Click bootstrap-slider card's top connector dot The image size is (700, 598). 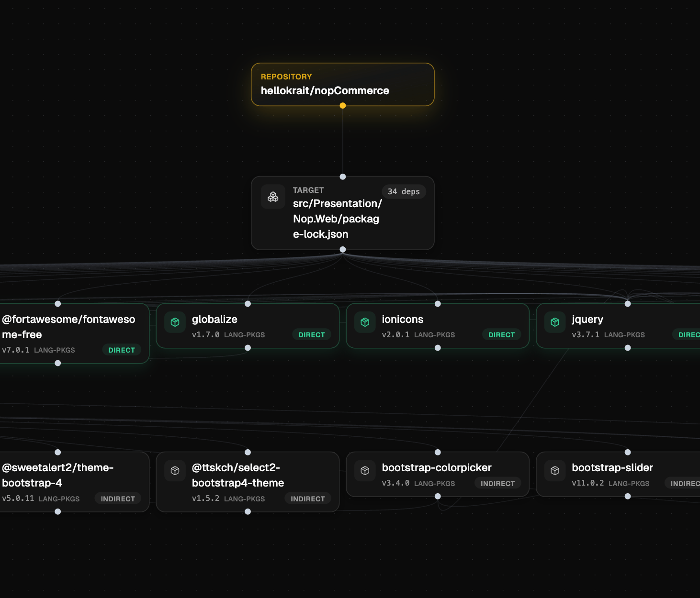tap(628, 452)
